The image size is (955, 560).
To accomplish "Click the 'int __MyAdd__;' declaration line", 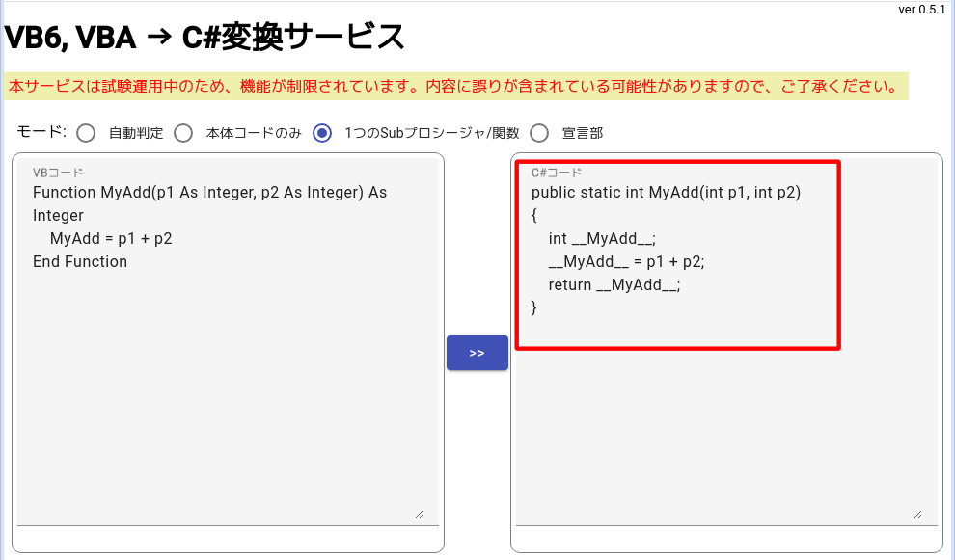I will click(x=602, y=239).
